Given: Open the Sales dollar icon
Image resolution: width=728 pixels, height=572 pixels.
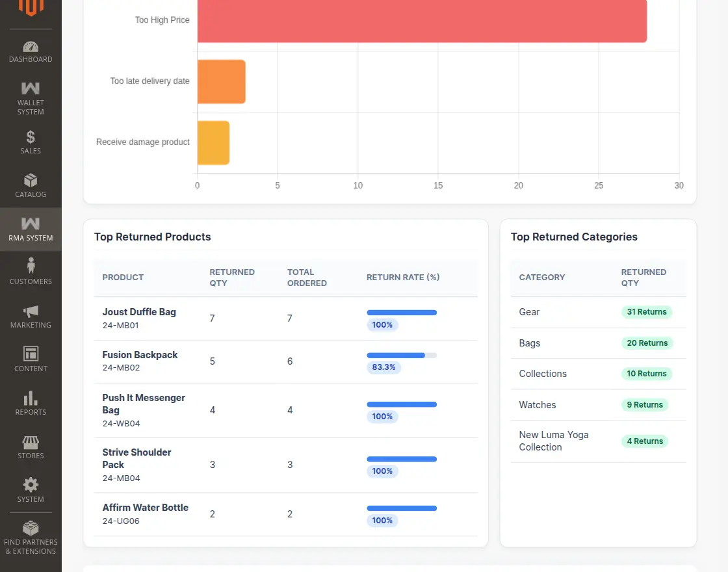Looking at the screenshot, I should (x=31, y=137).
